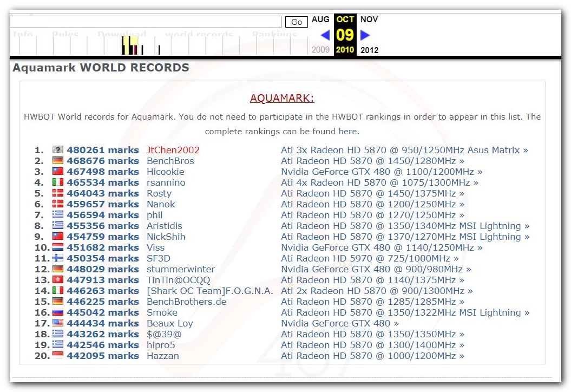Viewport: 571px width, 392px height.
Task: Click the highlighted capture bars in timeline
Action: coord(130,45)
